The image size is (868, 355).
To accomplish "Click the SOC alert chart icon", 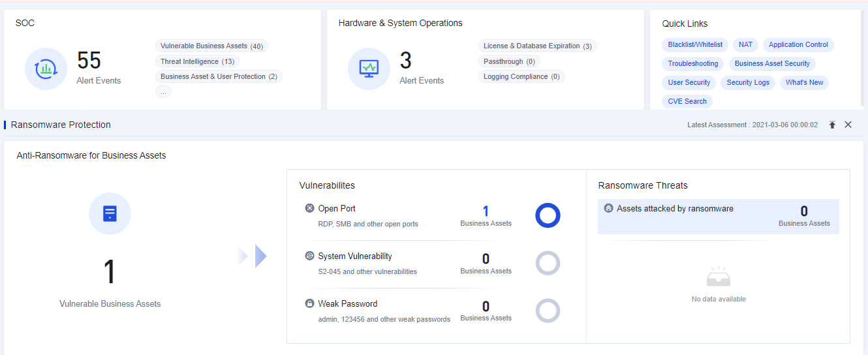I will [x=46, y=69].
